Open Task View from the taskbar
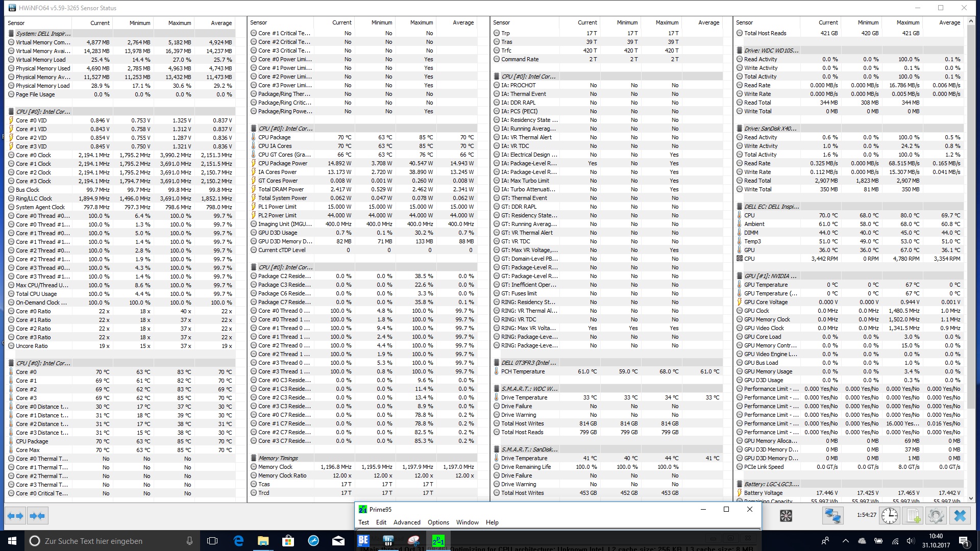The image size is (980, 551). coord(212,541)
